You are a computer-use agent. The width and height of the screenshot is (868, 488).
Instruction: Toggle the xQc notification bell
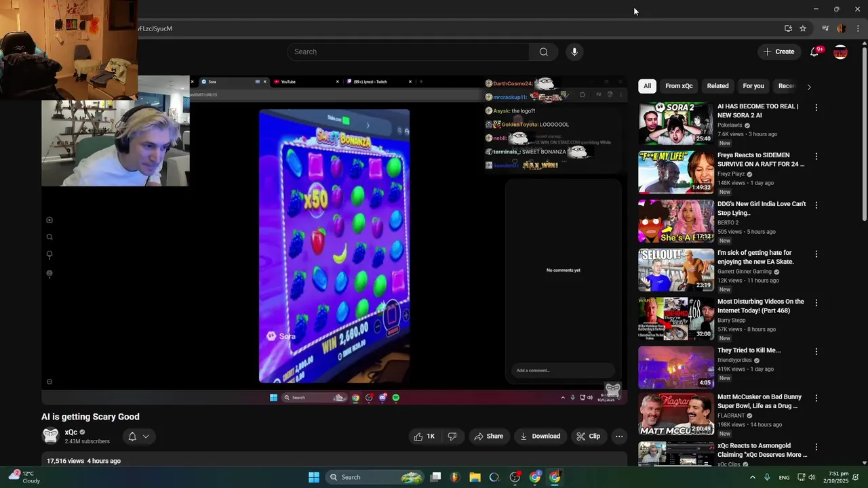132,436
